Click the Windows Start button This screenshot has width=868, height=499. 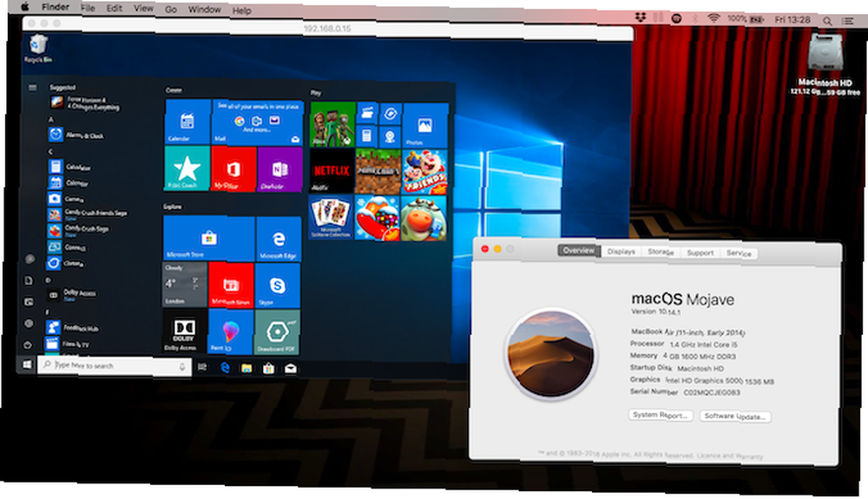(x=27, y=364)
